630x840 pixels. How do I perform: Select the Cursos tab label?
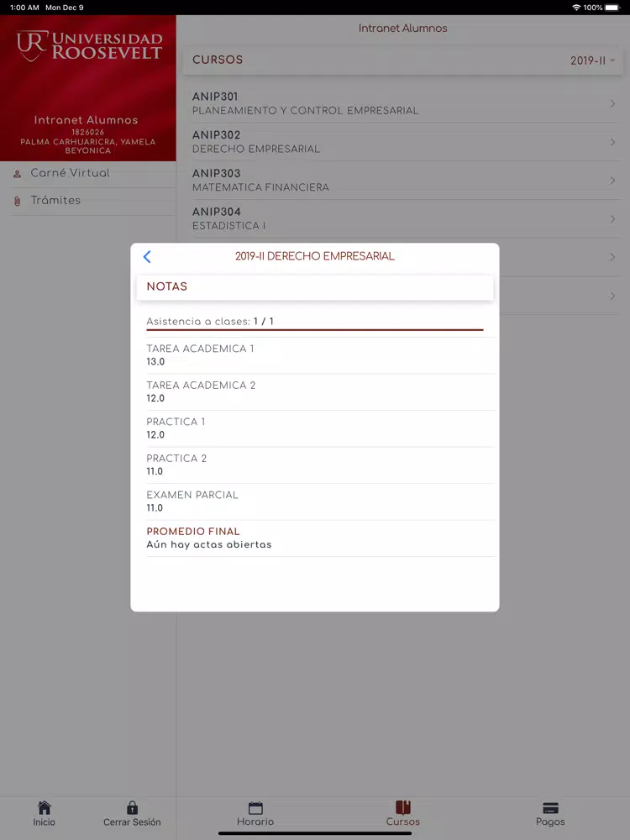click(x=403, y=822)
